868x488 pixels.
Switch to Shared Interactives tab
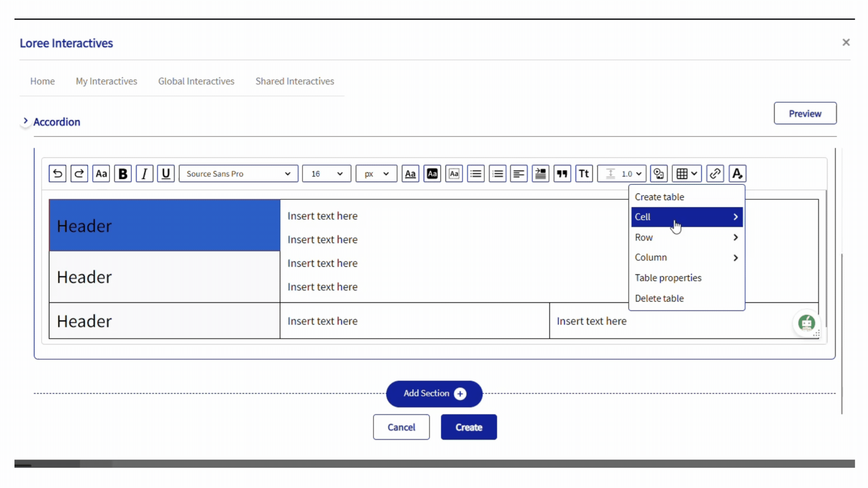(295, 81)
